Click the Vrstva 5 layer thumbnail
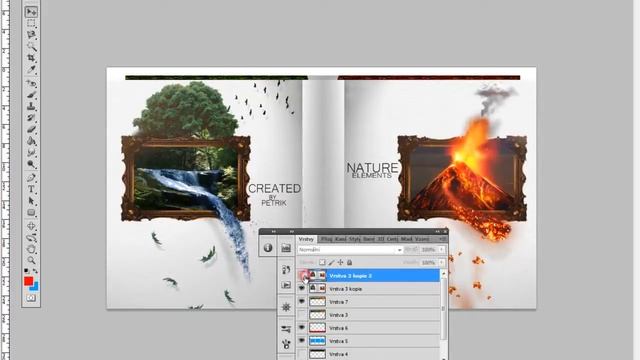 coord(318,341)
